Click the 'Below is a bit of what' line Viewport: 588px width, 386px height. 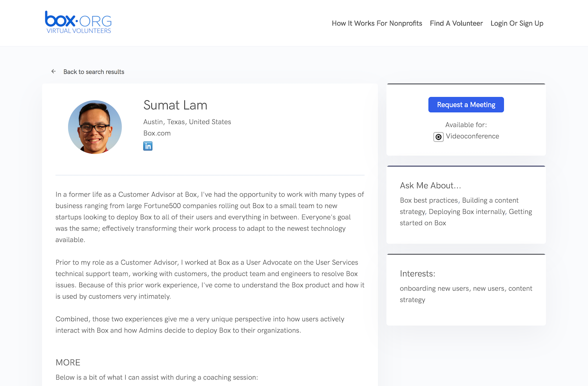click(x=157, y=378)
